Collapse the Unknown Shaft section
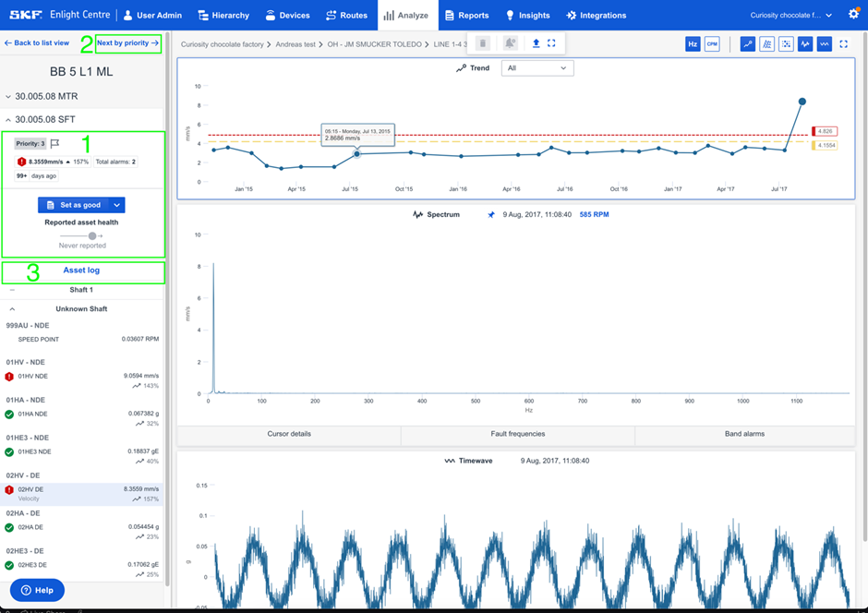 11,308
